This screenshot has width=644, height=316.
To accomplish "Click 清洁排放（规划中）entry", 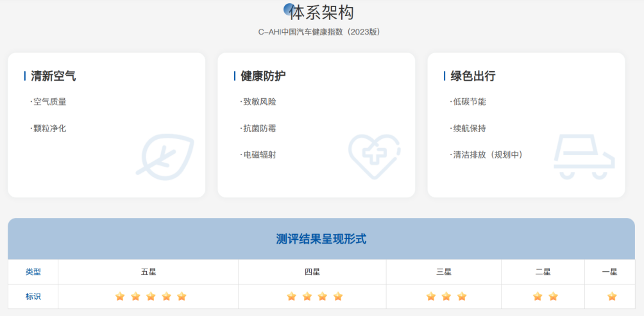I will [487, 154].
